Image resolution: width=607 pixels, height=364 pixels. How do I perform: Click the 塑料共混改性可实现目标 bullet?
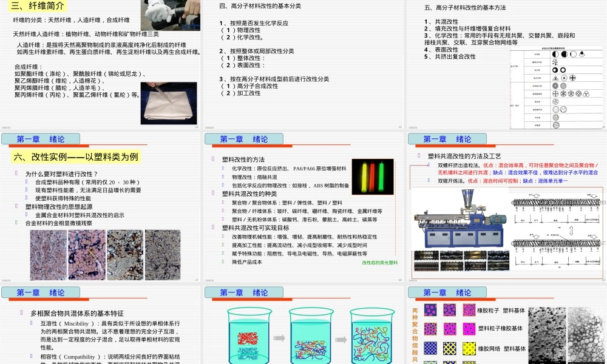[256, 228]
